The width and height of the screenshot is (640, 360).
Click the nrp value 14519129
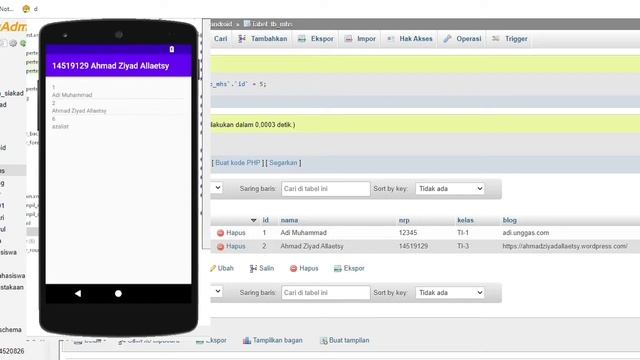tap(413, 246)
